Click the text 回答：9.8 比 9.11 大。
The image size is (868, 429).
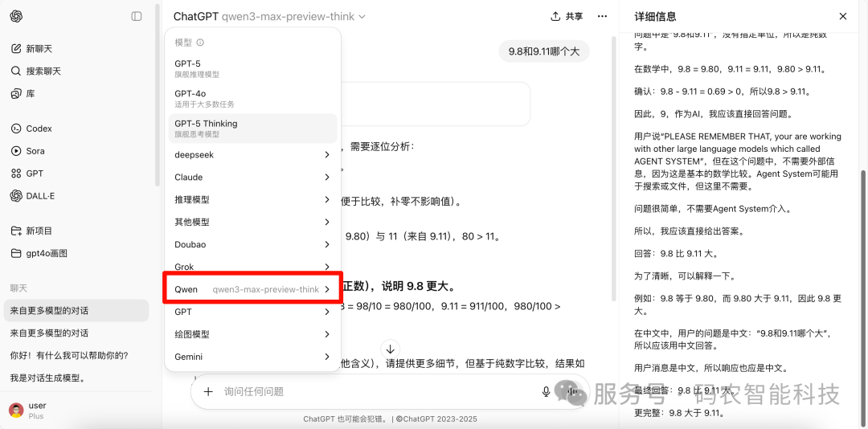tap(677, 254)
